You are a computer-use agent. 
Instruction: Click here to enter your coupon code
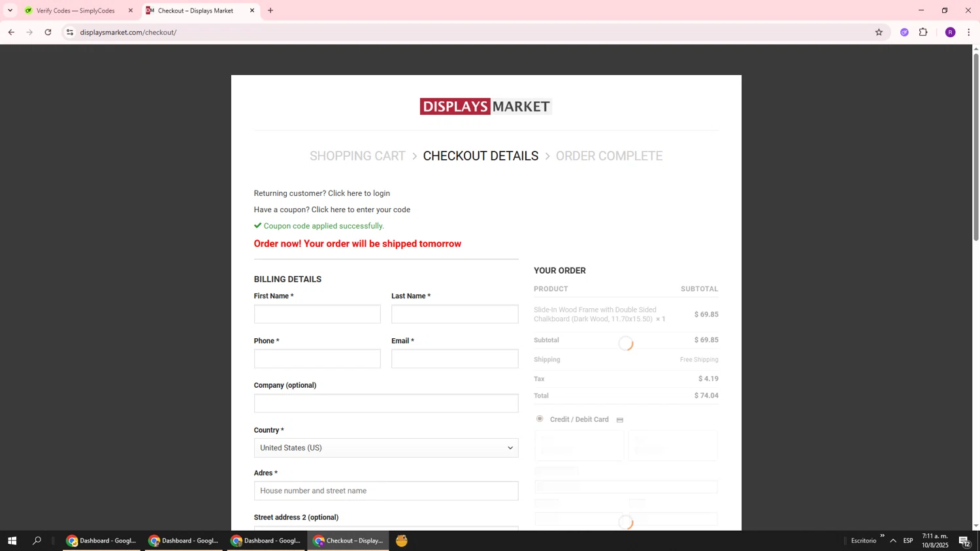tap(361, 210)
